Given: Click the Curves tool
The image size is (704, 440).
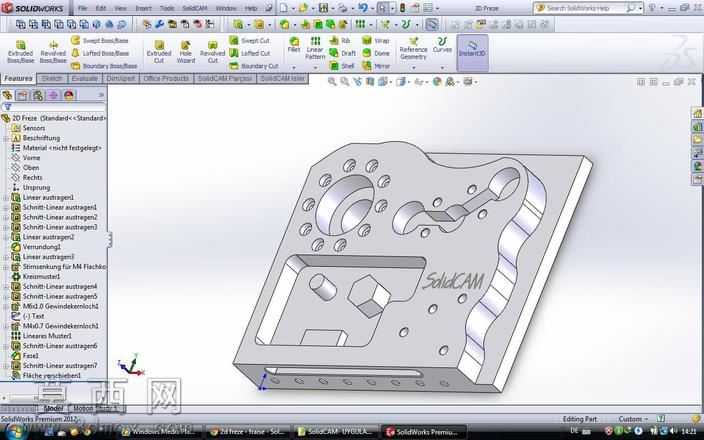Looking at the screenshot, I should point(442,45).
